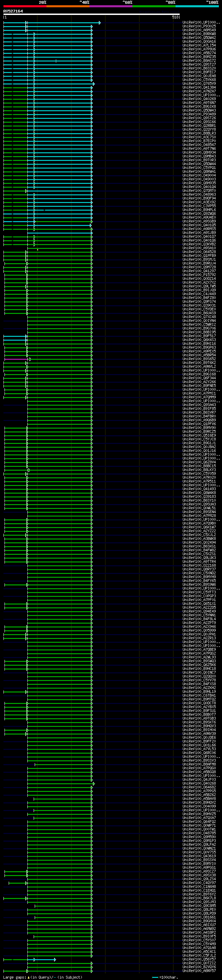Click hit label UniRef100_C4J449
The image size is (222, 980).
point(199,294)
